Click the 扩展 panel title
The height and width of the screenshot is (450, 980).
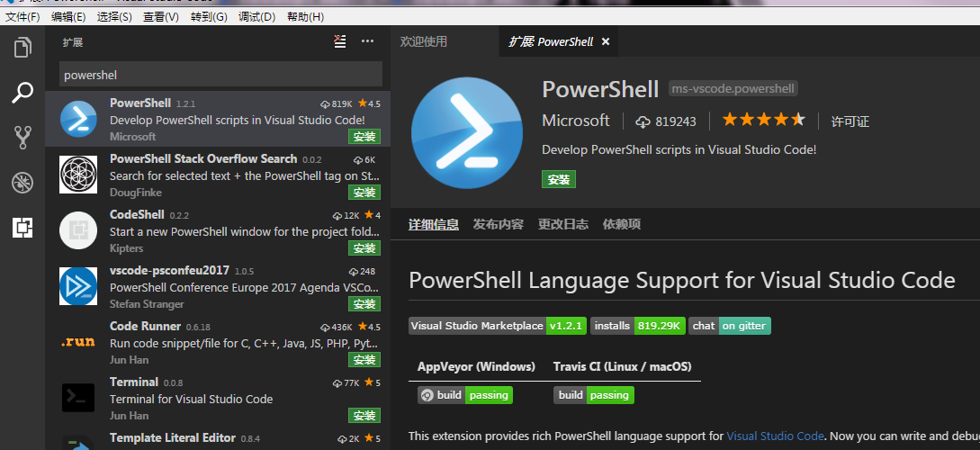(73, 42)
